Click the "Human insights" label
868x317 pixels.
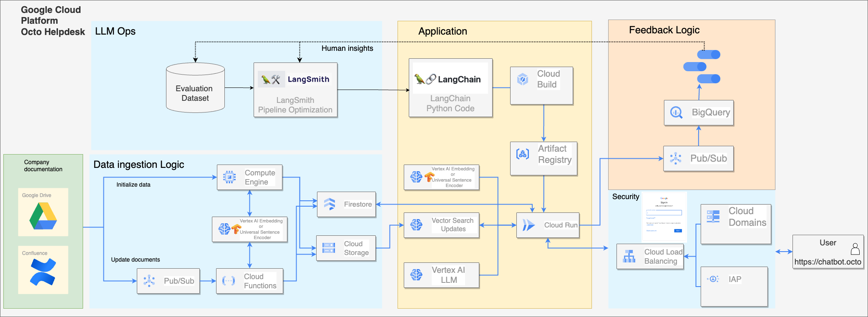click(347, 48)
